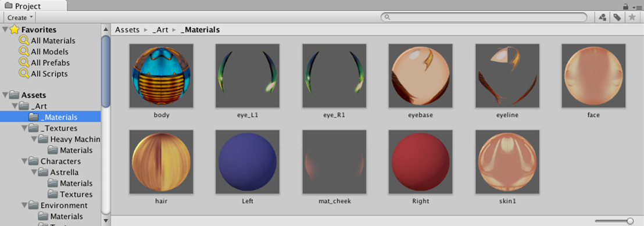Collapse the Assets root folder arrow

(x=5, y=95)
